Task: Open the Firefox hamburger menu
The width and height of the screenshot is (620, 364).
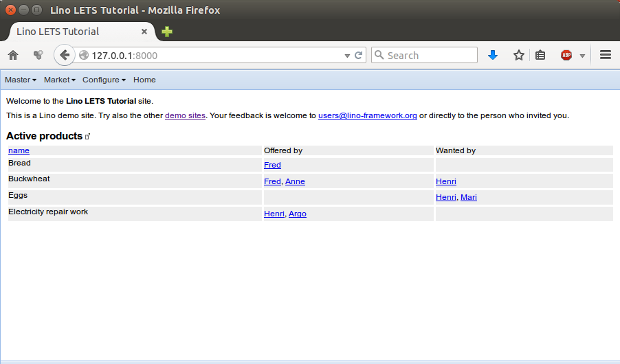Action: (606, 55)
